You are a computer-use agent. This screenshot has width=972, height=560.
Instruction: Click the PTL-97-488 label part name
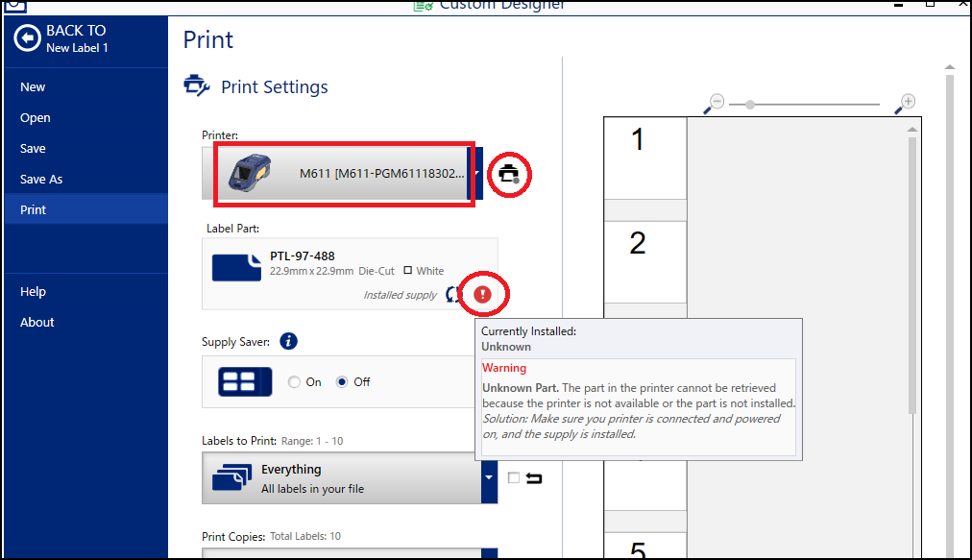(x=302, y=256)
